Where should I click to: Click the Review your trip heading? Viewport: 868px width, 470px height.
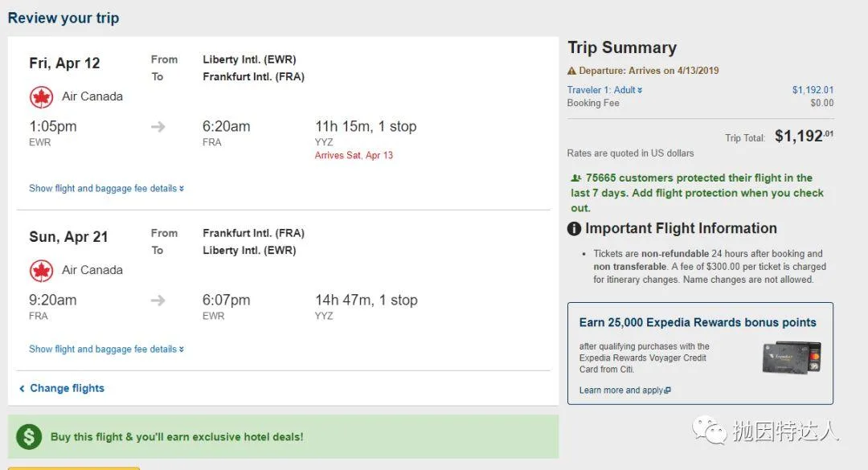(63, 18)
